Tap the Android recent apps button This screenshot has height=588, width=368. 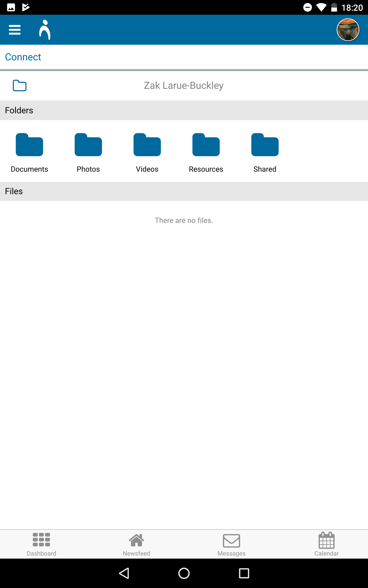click(x=244, y=573)
